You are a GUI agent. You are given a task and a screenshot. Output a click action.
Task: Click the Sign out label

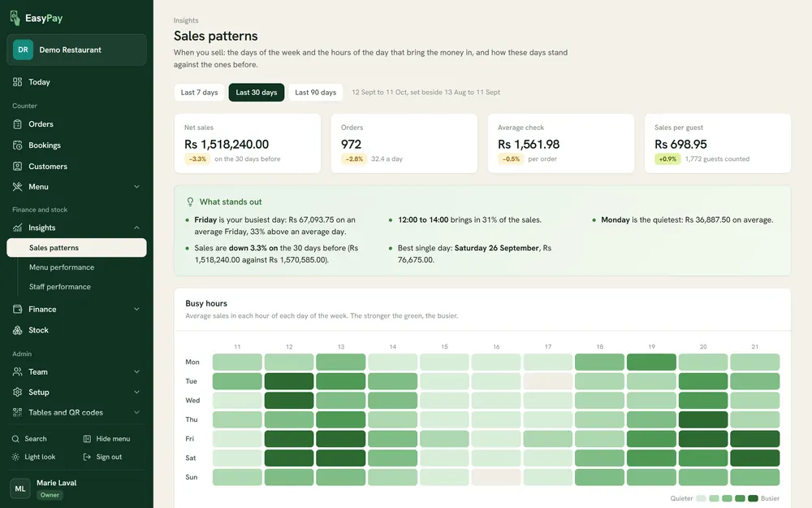109,457
